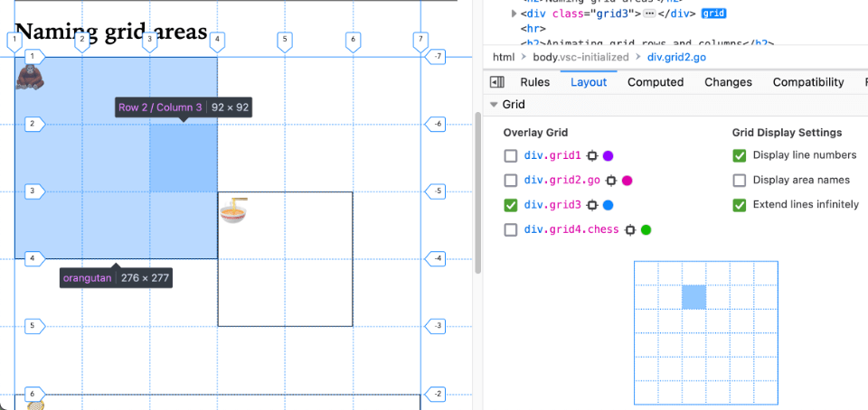
Task: Click the highlight target icon for div.grid4.chess
Action: tap(629, 230)
